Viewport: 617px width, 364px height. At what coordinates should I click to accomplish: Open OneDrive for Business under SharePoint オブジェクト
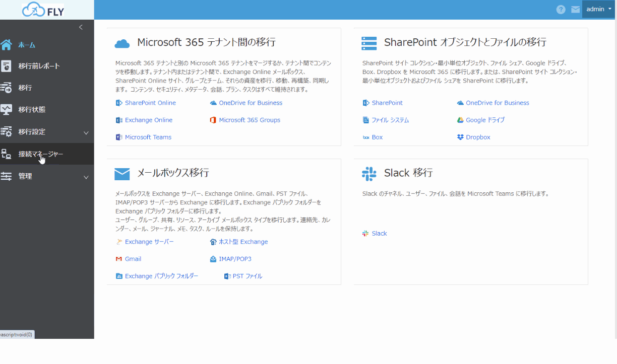[x=498, y=103]
